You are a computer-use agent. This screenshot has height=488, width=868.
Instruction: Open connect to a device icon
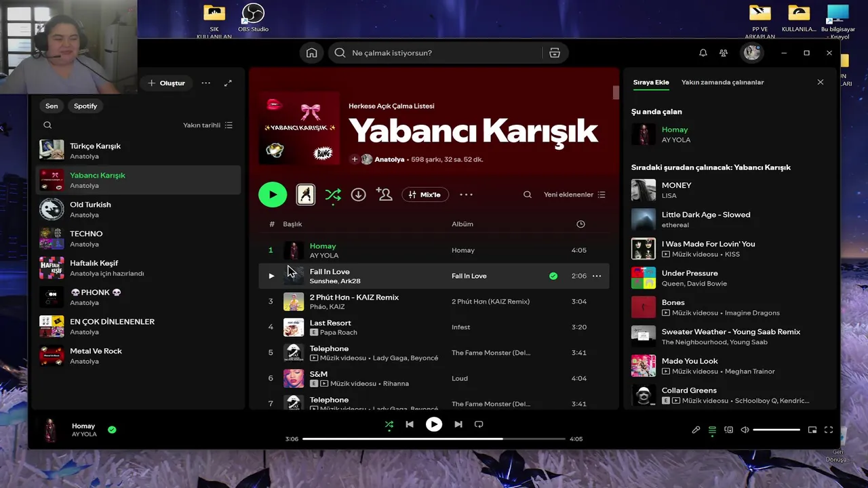click(x=728, y=430)
